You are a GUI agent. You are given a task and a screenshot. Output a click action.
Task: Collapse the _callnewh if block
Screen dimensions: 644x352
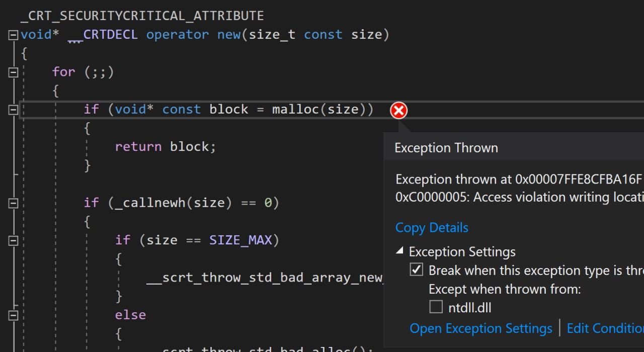(14, 203)
